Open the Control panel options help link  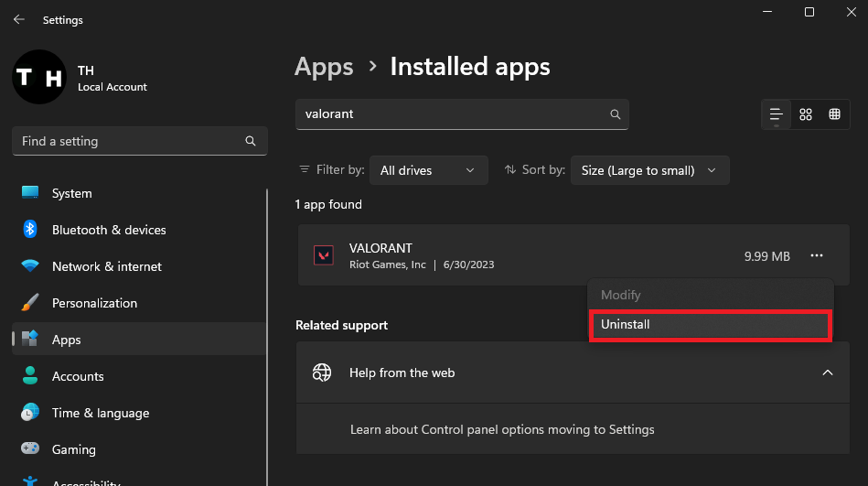(x=502, y=429)
